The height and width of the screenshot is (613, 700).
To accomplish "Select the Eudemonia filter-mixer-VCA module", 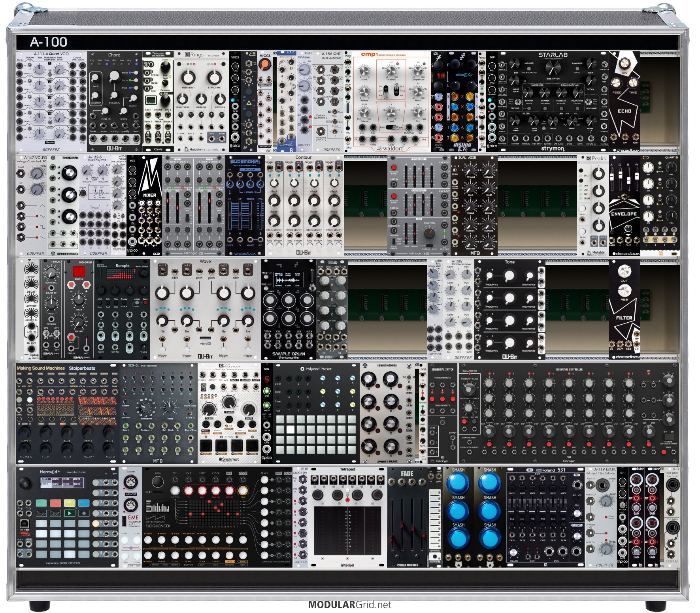I will [x=245, y=205].
